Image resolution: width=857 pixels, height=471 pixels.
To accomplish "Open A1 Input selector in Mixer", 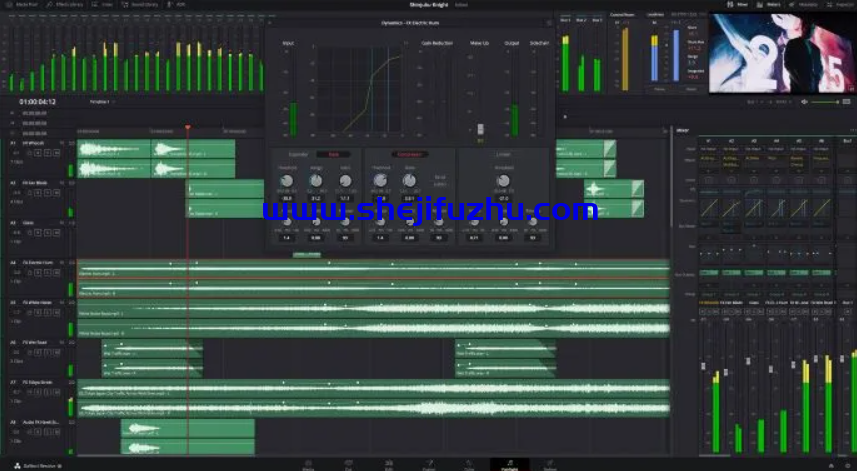I will click(x=709, y=149).
